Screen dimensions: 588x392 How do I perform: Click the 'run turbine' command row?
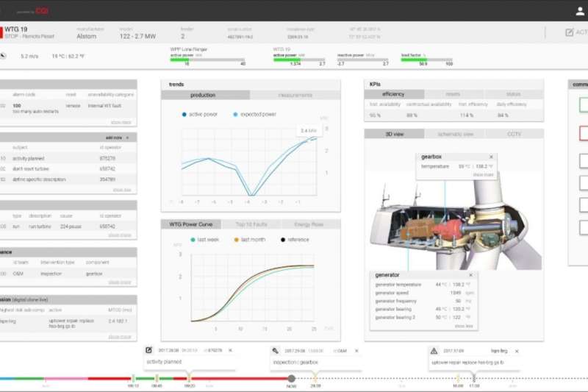[68, 227]
